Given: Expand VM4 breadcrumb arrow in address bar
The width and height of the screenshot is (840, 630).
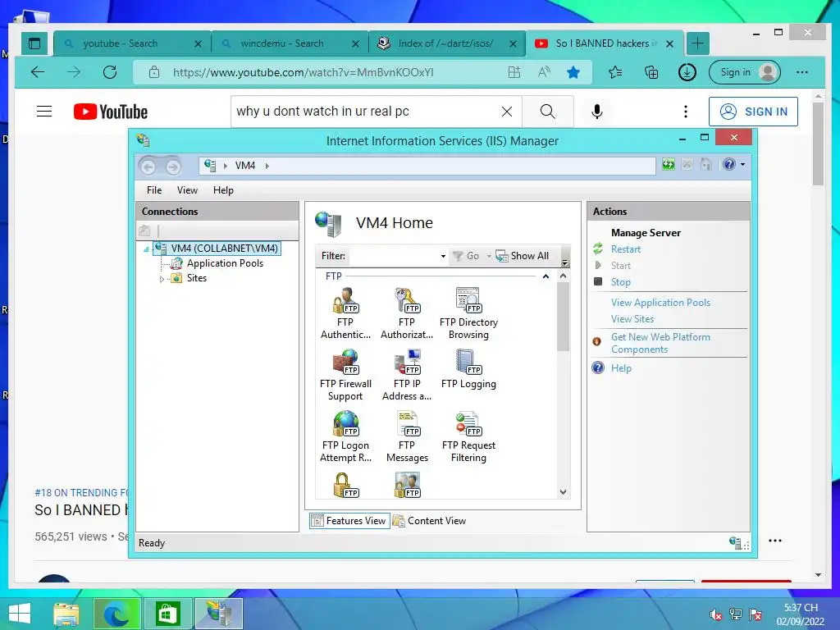Looking at the screenshot, I should (x=267, y=166).
